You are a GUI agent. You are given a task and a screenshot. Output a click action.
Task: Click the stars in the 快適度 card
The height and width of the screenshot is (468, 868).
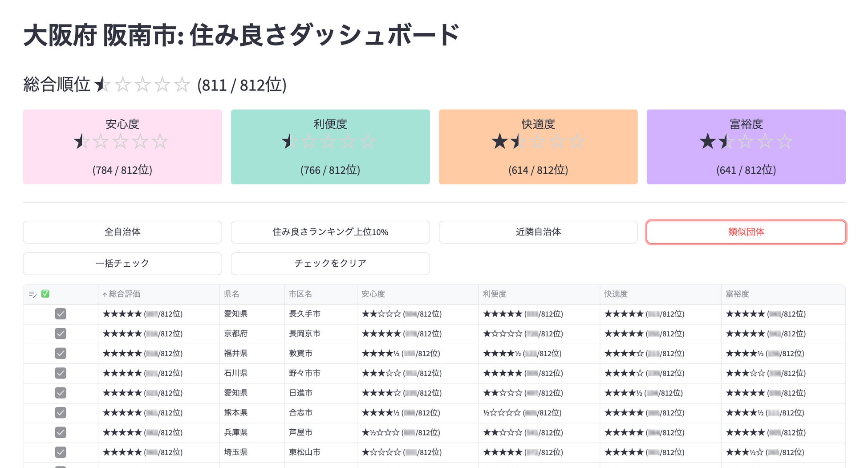(x=537, y=142)
